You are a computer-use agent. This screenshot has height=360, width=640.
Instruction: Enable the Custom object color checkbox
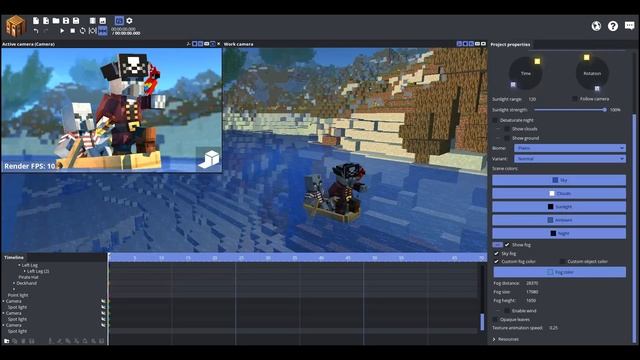562,261
